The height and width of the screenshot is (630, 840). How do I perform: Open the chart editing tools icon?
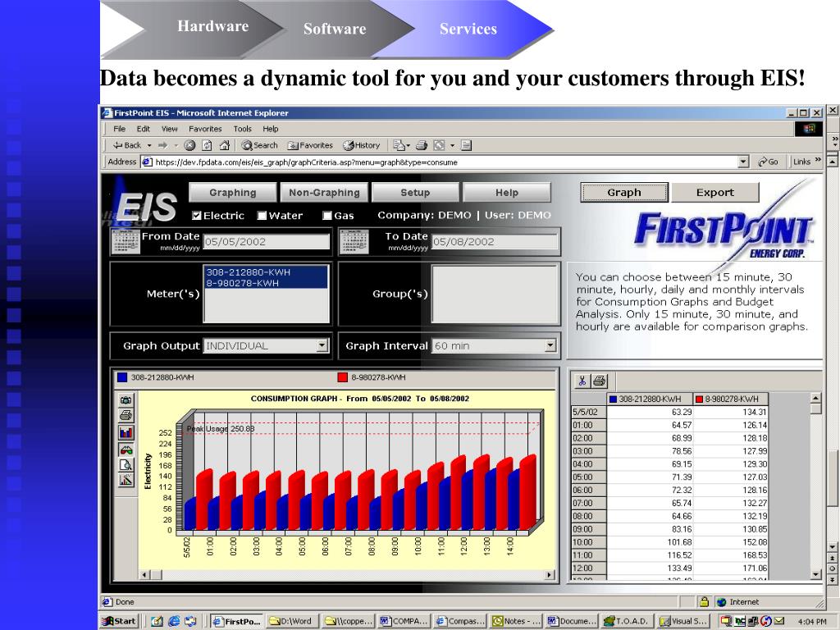126,480
